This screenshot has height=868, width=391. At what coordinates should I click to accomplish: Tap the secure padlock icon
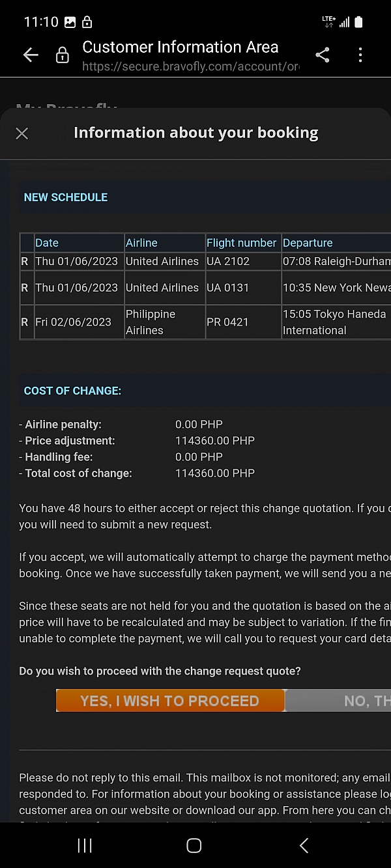point(63,55)
